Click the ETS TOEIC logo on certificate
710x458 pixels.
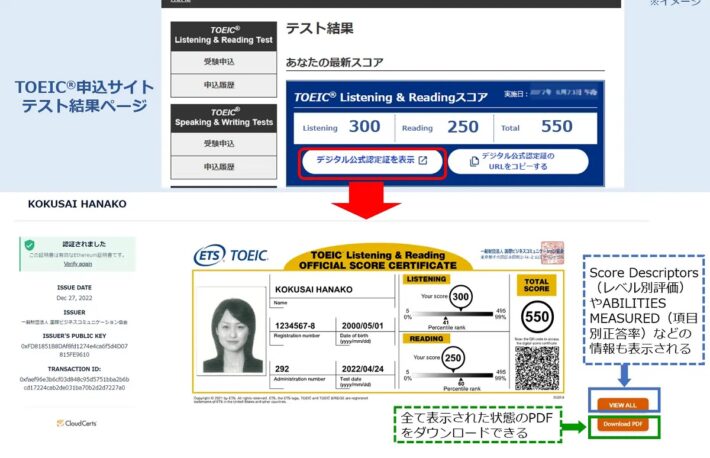(x=231, y=256)
